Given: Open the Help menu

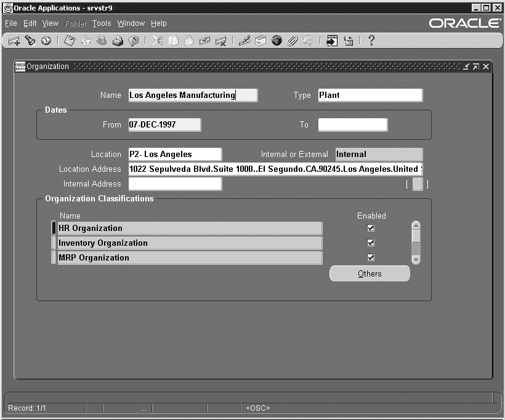Looking at the screenshot, I should tap(159, 23).
